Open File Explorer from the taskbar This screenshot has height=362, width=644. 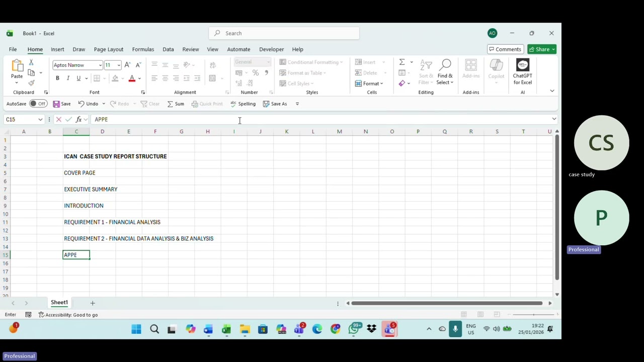(x=245, y=329)
